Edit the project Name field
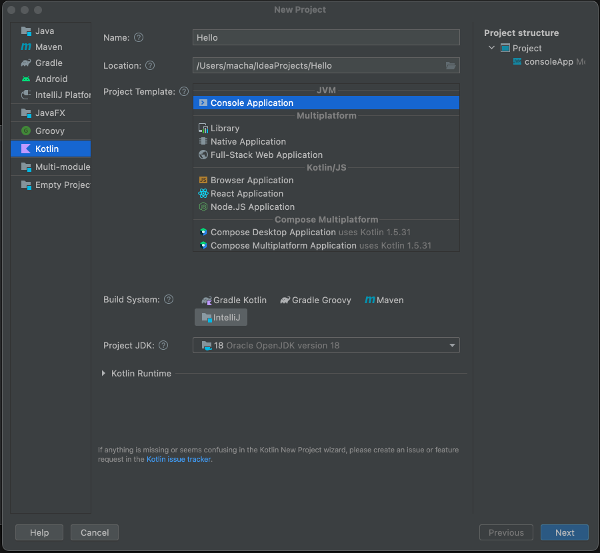Image resolution: width=600 pixels, height=553 pixels. pos(326,38)
